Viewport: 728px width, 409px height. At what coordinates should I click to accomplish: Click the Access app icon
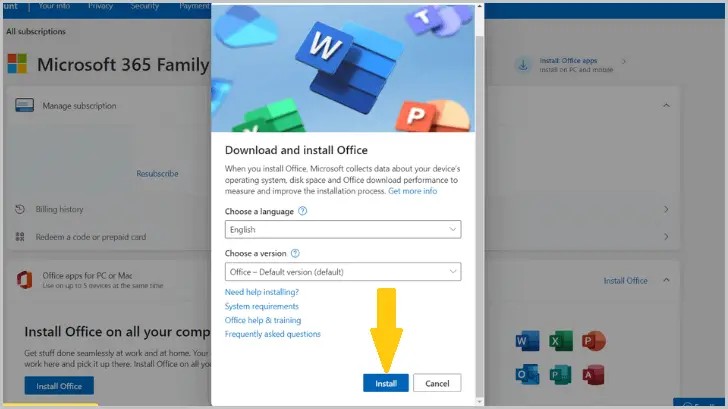(594, 374)
